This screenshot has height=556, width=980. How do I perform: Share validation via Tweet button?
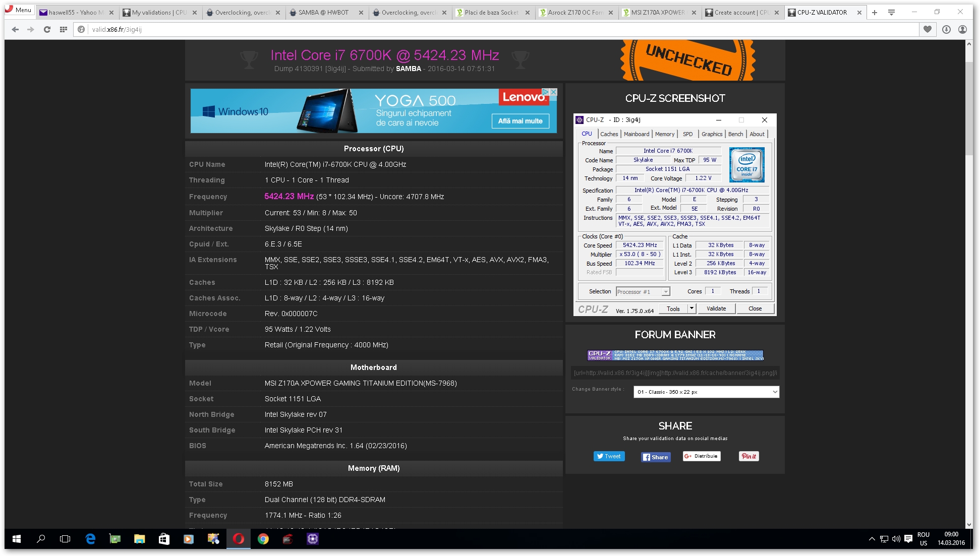pyautogui.click(x=609, y=456)
